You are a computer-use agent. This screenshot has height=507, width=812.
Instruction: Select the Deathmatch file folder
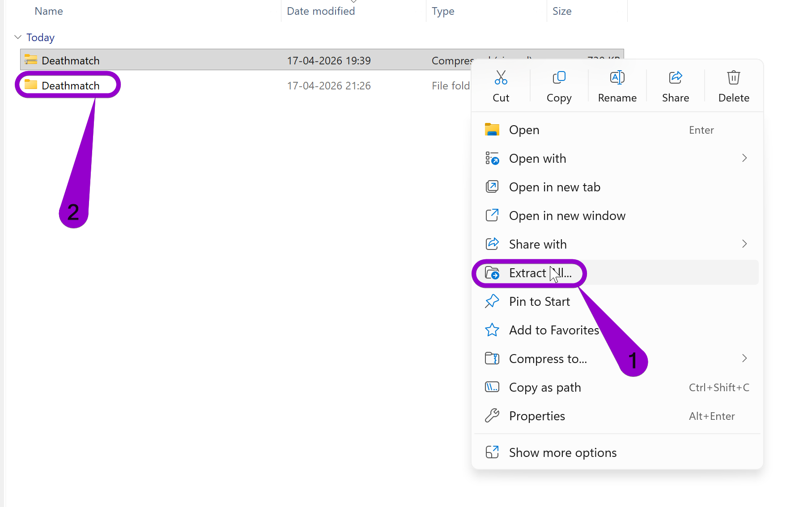pyautogui.click(x=70, y=85)
